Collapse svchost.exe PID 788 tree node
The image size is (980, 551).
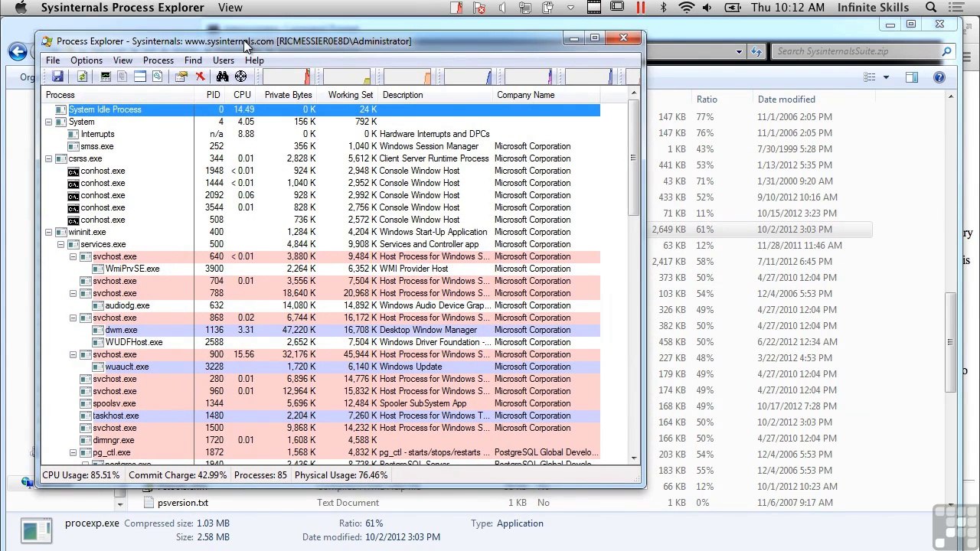(73, 293)
